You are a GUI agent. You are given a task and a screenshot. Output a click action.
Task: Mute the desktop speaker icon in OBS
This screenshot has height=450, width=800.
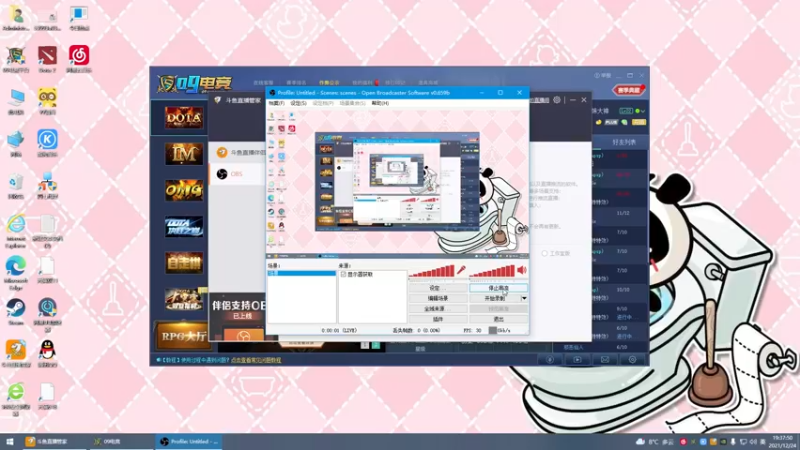(x=521, y=270)
